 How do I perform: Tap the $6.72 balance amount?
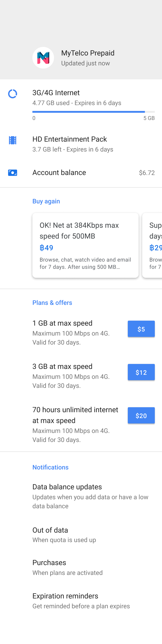click(x=147, y=173)
